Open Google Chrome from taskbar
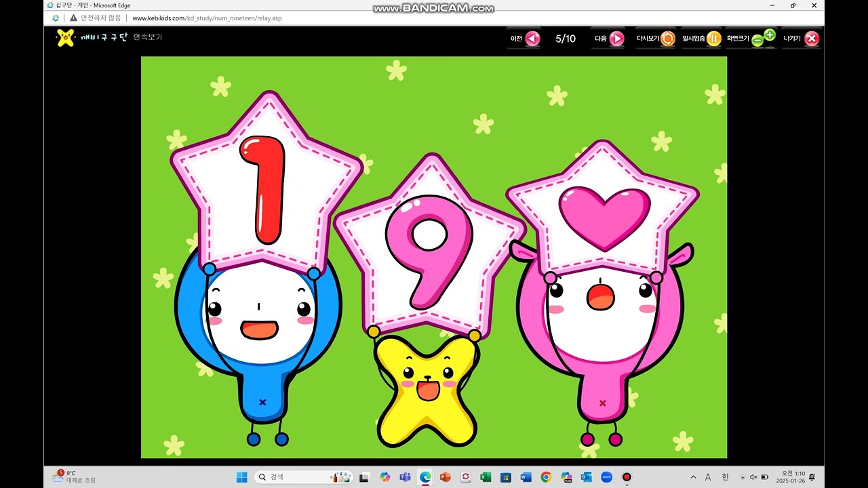Screen dimensions: 868x488 [546, 477]
